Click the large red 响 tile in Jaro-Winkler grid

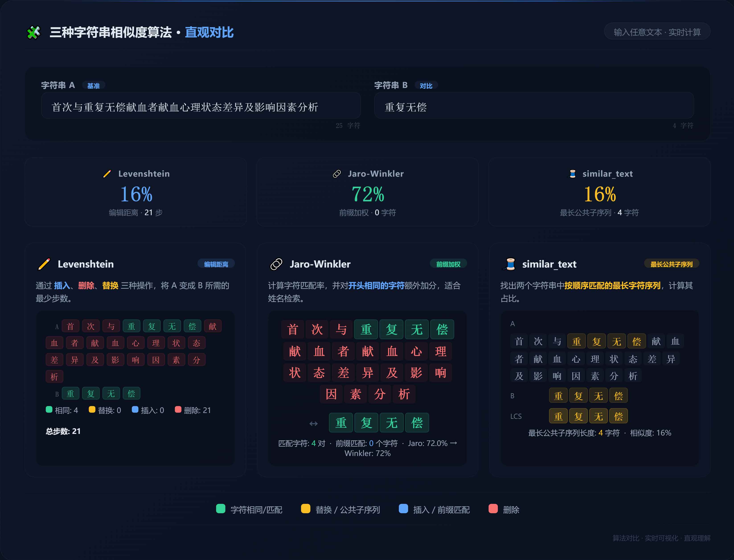[441, 373]
